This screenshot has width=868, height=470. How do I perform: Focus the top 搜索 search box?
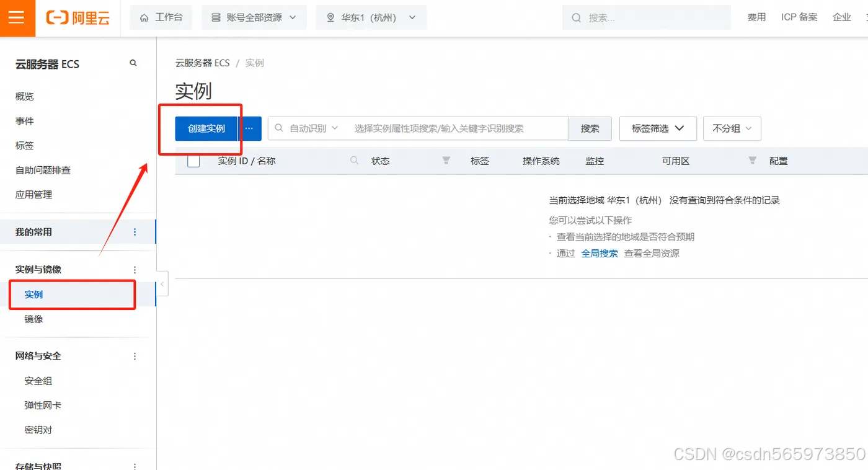[x=647, y=17]
